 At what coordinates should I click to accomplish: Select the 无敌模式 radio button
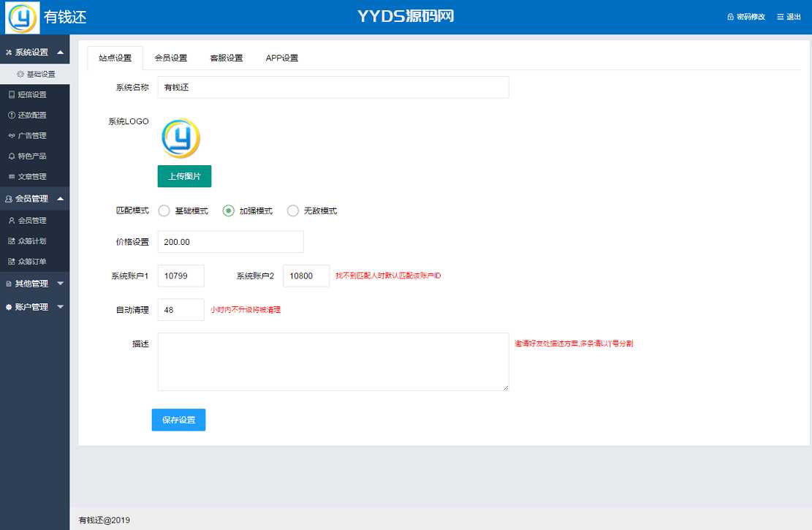coord(293,211)
